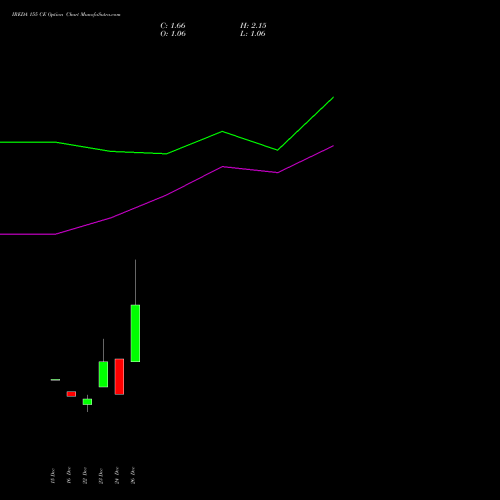Viewport: 500px width, 500px height.
Task: Click the close value 'C: 1.66'
Action: point(173,25)
